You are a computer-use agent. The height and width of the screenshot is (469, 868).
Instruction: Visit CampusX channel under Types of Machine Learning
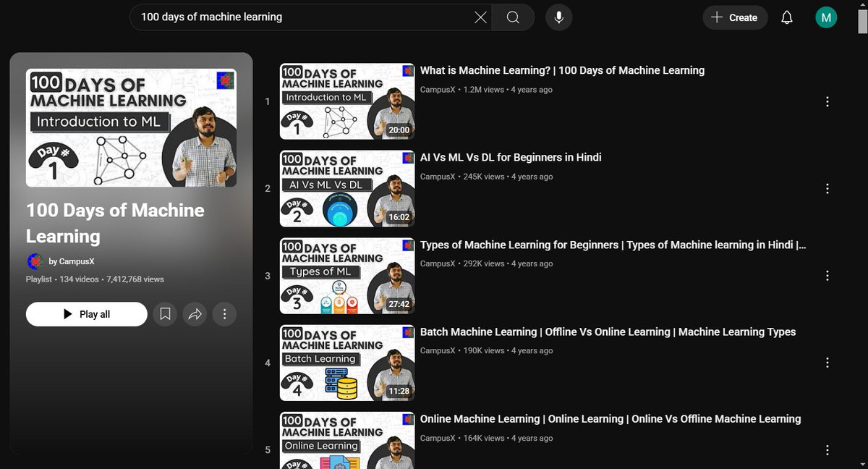[438, 263]
